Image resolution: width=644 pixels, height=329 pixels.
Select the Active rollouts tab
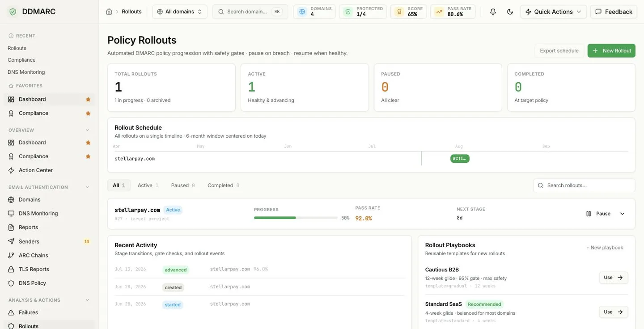pos(148,186)
